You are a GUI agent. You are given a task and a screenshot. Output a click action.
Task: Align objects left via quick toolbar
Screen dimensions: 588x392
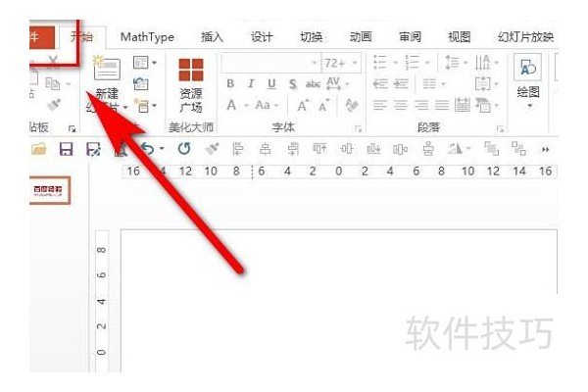[x=238, y=149]
